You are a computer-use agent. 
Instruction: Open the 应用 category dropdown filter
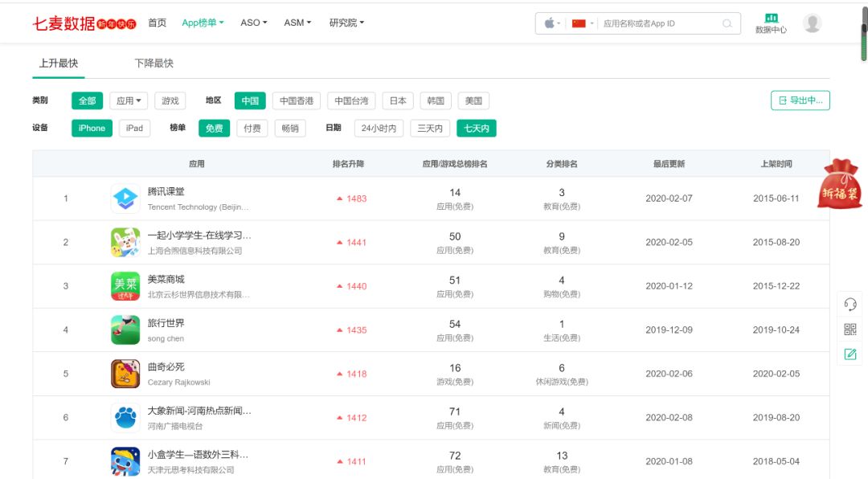(129, 100)
